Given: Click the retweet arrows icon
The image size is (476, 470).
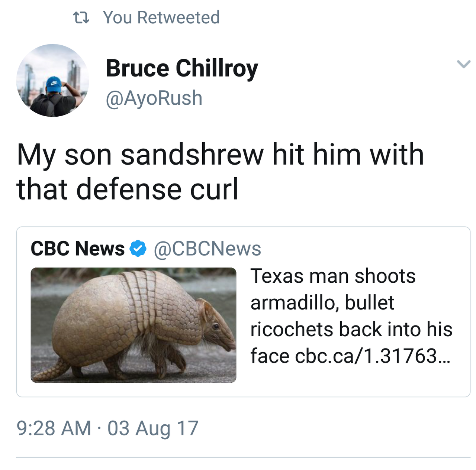Looking at the screenshot, I should pyautogui.click(x=81, y=17).
